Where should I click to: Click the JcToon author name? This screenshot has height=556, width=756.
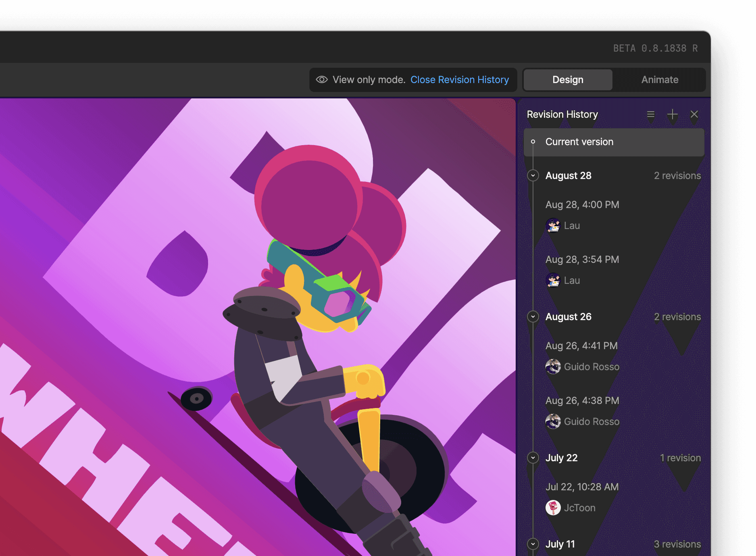click(579, 508)
